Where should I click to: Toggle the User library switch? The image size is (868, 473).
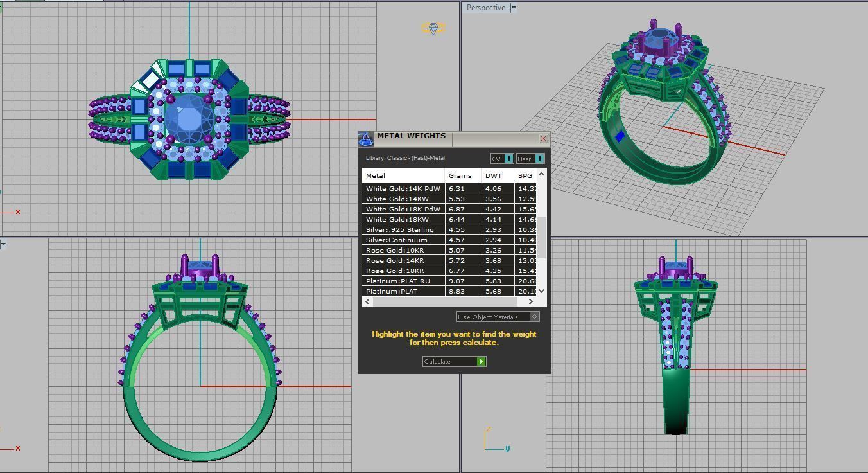530,159
